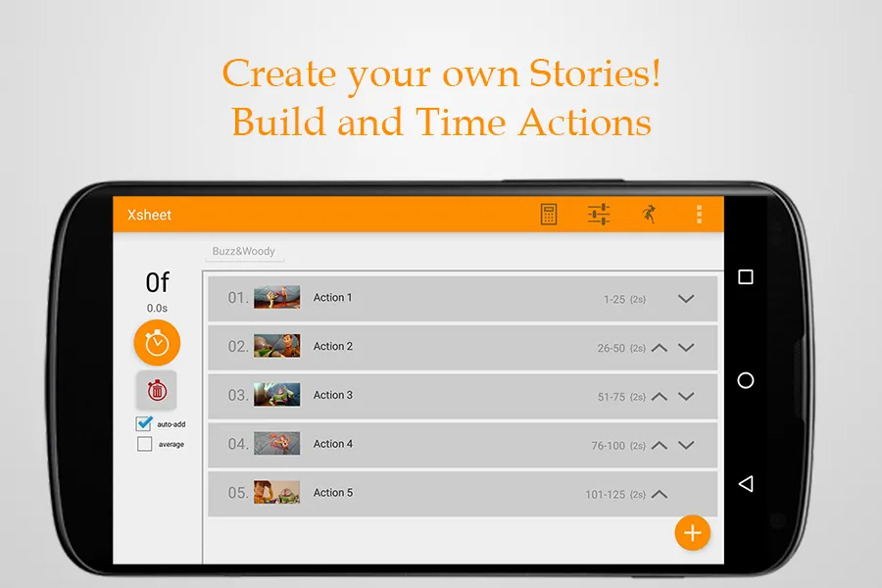Click row number 03.
The image size is (882, 588).
tap(238, 396)
